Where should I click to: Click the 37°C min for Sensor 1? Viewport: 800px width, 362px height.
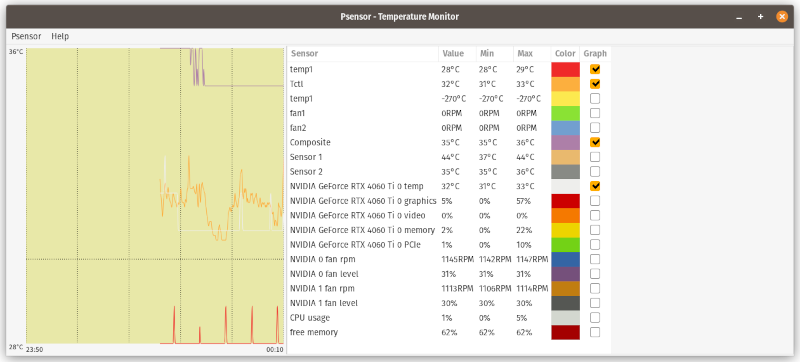pos(488,157)
